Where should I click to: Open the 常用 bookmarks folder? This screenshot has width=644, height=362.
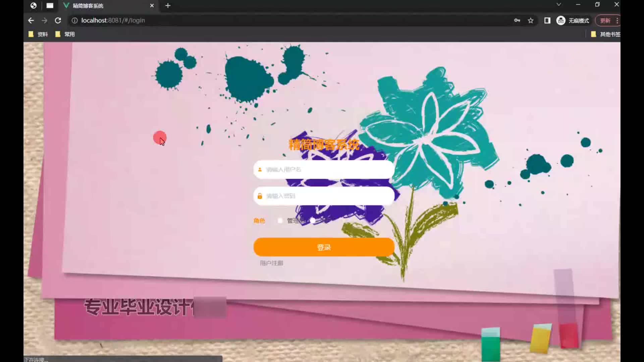pos(65,34)
